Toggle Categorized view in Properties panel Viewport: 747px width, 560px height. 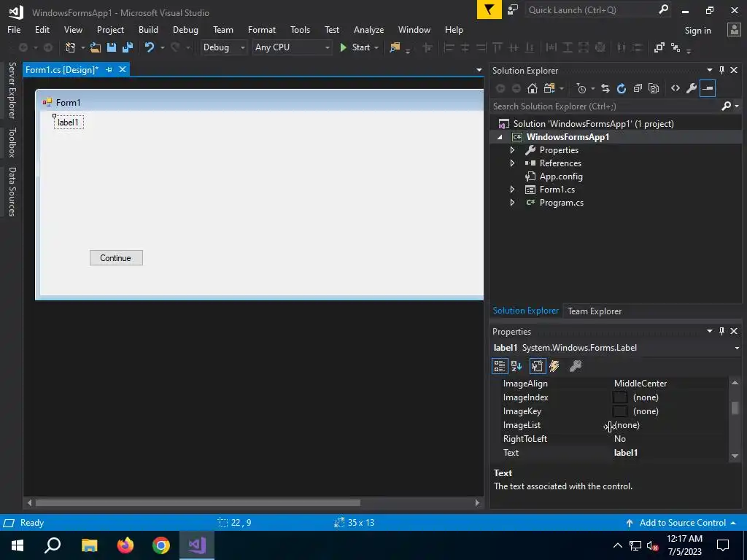[x=499, y=366]
